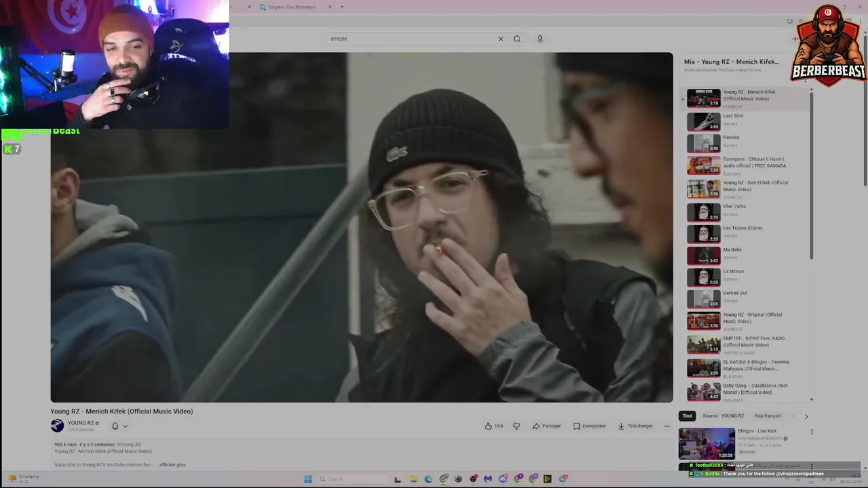Open Windows Start menu
This screenshot has width=868, height=488.
coord(307,479)
